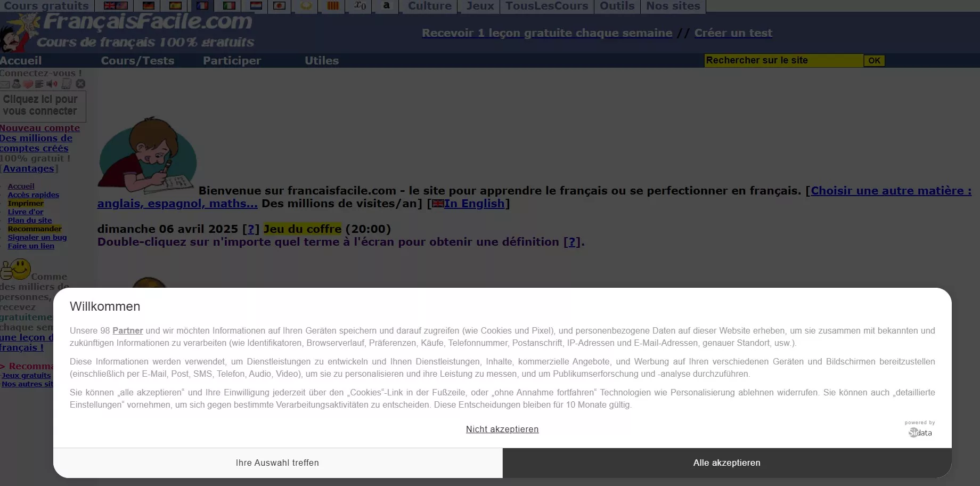Select the Spanish flag tab

(x=175, y=6)
